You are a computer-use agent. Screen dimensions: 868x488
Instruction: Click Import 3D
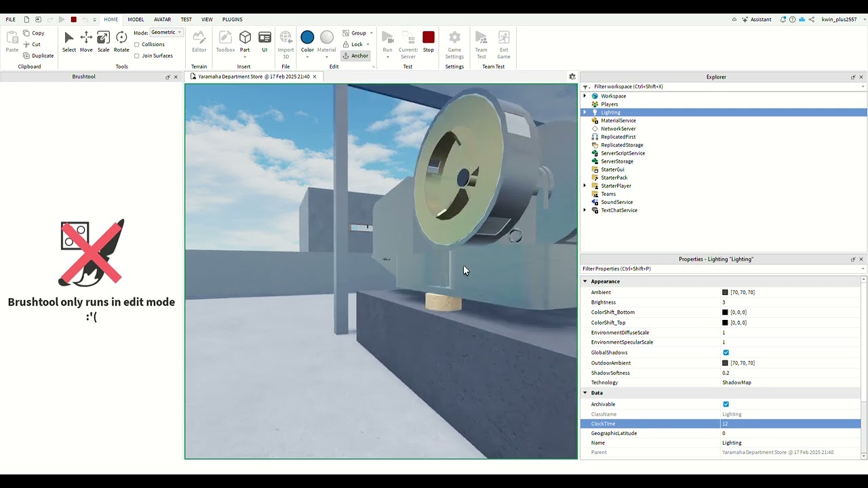(x=285, y=45)
